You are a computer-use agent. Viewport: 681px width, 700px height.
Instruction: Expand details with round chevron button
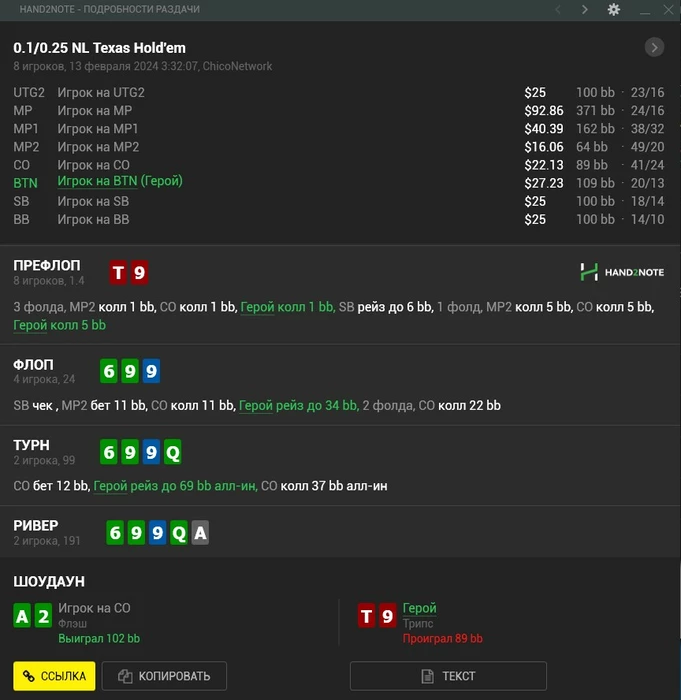[654, 47]
